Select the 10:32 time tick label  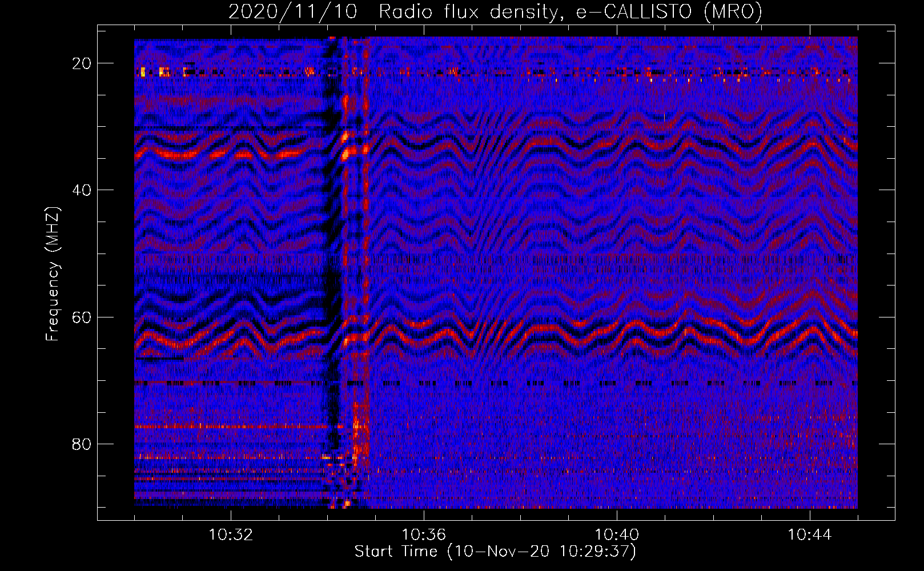point(231,535)
